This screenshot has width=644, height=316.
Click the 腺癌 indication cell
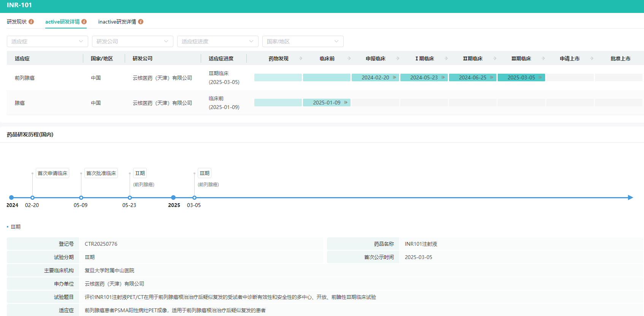point(20,103)
